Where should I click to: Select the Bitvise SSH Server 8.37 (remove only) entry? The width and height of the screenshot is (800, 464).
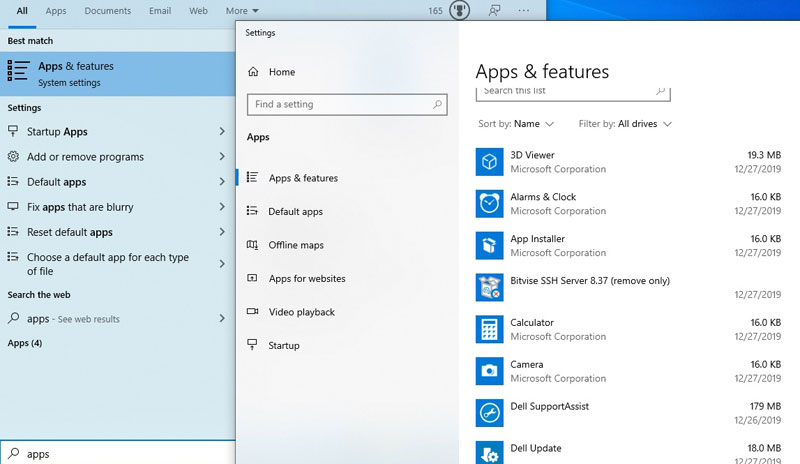coord(629,287)
